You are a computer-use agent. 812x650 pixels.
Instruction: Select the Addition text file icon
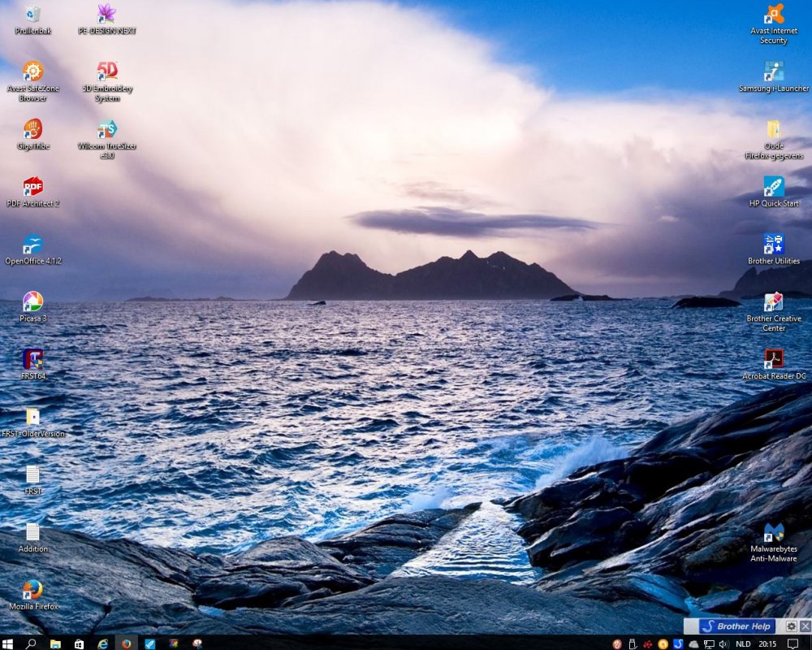tap(32, 533)
